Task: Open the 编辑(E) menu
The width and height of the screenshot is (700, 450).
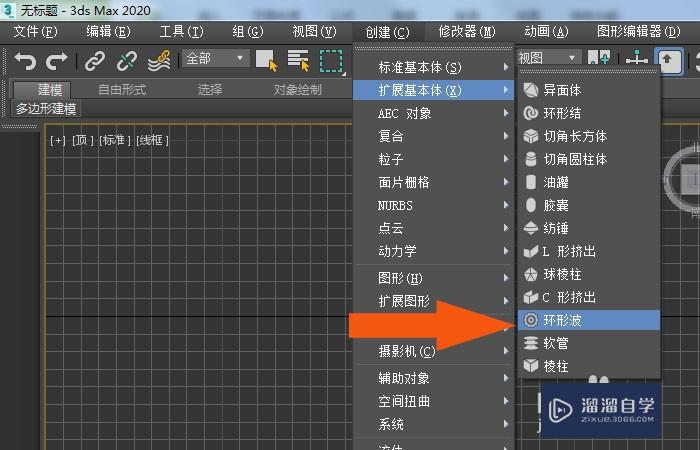Action: pyautogui.click(x=108, y=32)
